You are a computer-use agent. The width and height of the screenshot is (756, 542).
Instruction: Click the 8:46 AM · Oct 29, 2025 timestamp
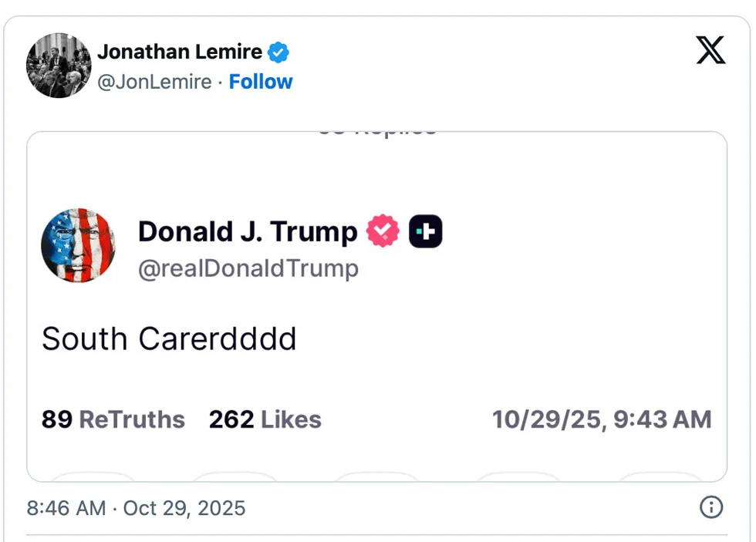click(x=136, y=507)
